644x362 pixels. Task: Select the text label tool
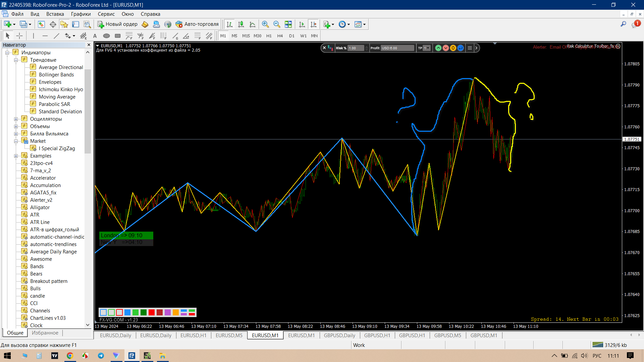tap(95, 36)
